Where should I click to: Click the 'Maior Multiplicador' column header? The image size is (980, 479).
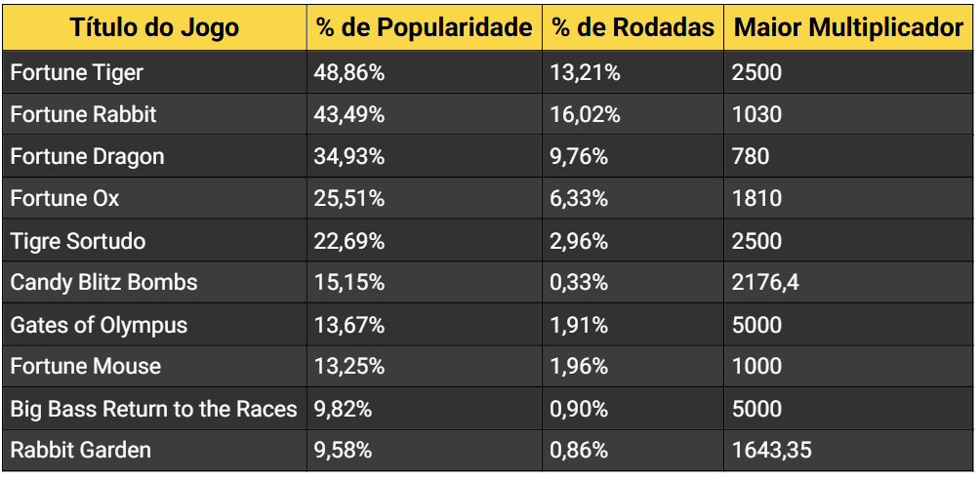[848, 27]
